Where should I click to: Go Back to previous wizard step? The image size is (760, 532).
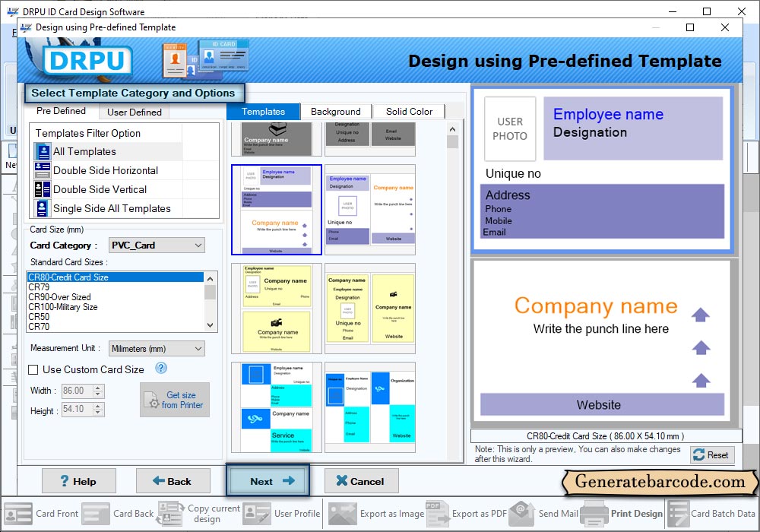pyautogui.click(x=173, y=481)
